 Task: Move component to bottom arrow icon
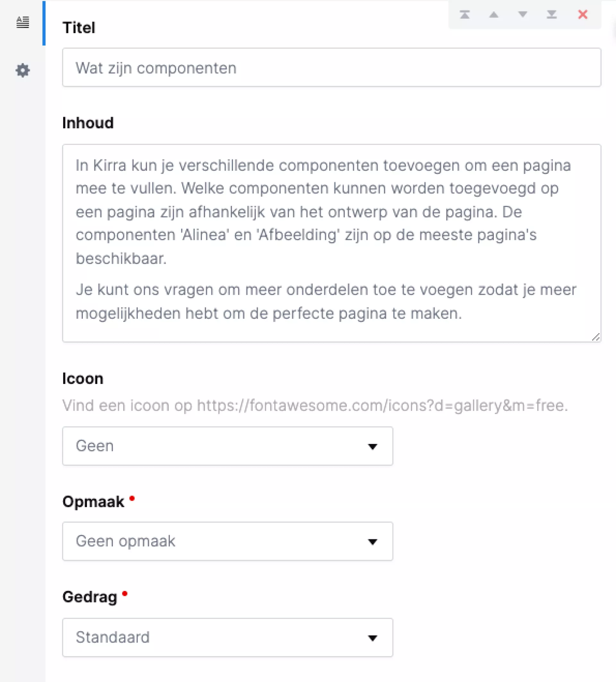(552, 14)
